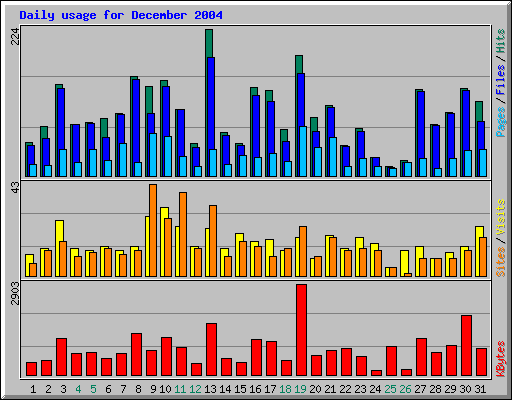512x400 pixels.
Task: Click green weekend day label 25
Action: coord(390,389)
